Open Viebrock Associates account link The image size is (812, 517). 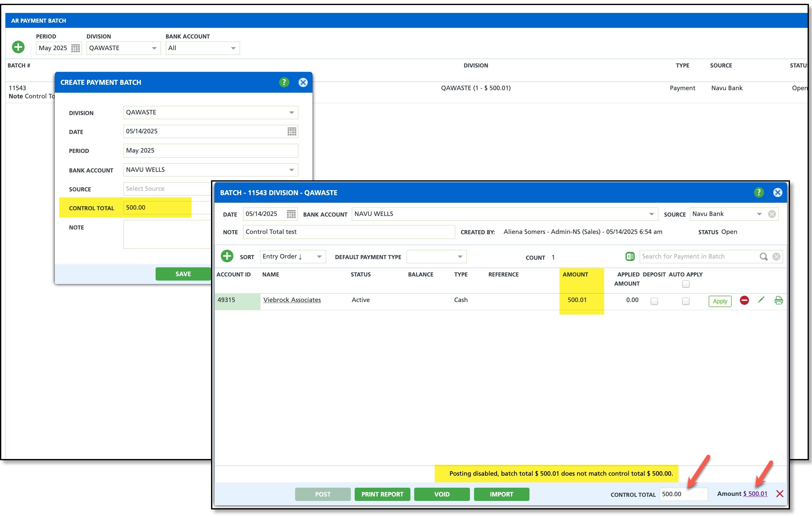[x=292, y=300]
